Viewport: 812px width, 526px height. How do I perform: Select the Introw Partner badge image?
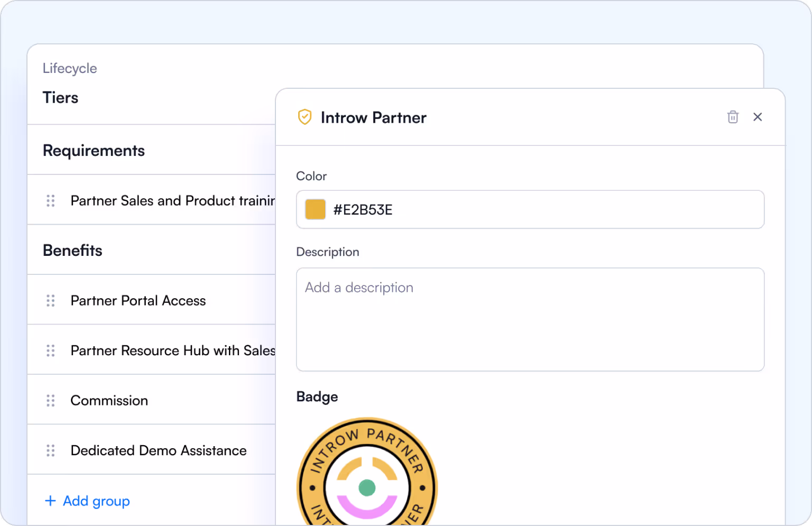(367, 472)
